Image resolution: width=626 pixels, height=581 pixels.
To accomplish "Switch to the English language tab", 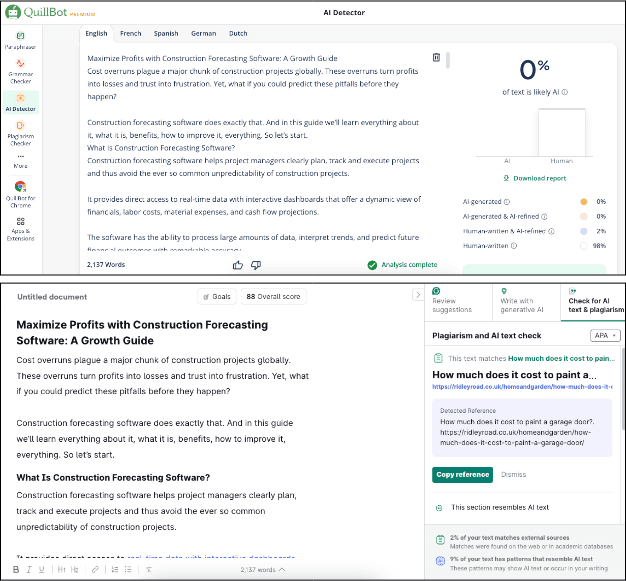I will (96, 34).
